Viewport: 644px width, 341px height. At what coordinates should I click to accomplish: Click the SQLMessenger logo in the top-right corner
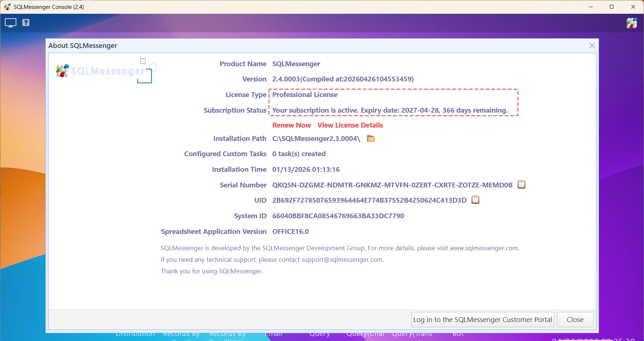tap(632, 23)
